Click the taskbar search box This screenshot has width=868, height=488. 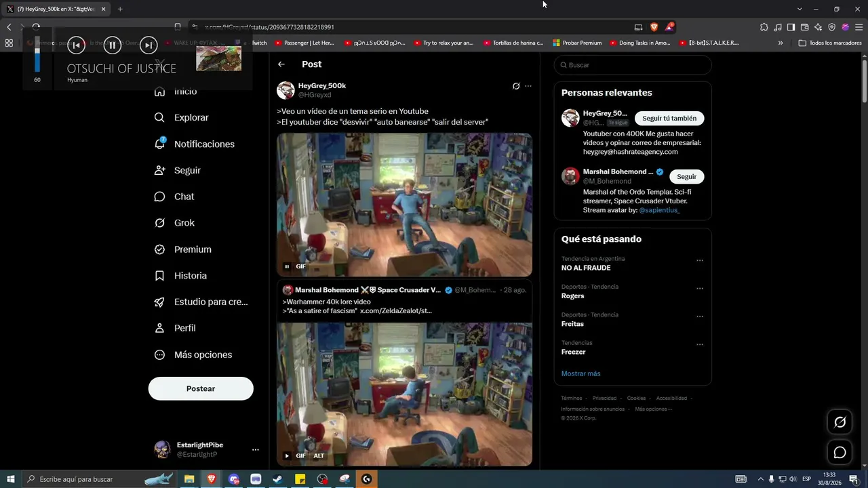(98, 479)
